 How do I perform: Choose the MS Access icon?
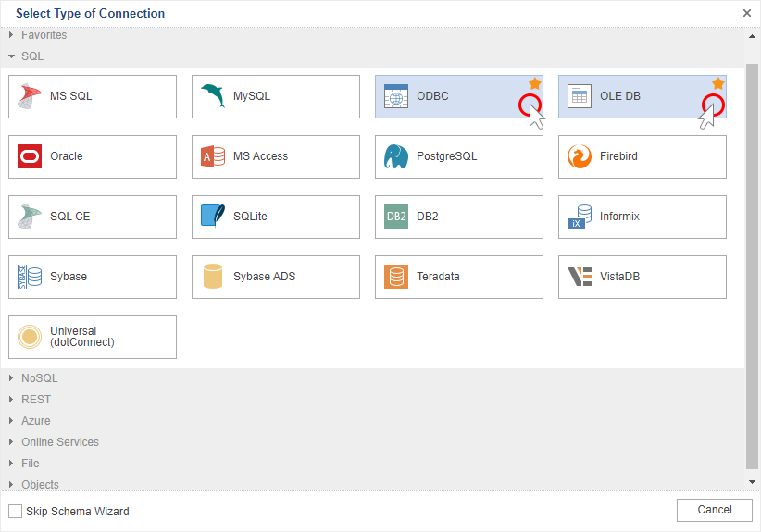(x=213, y=156)
